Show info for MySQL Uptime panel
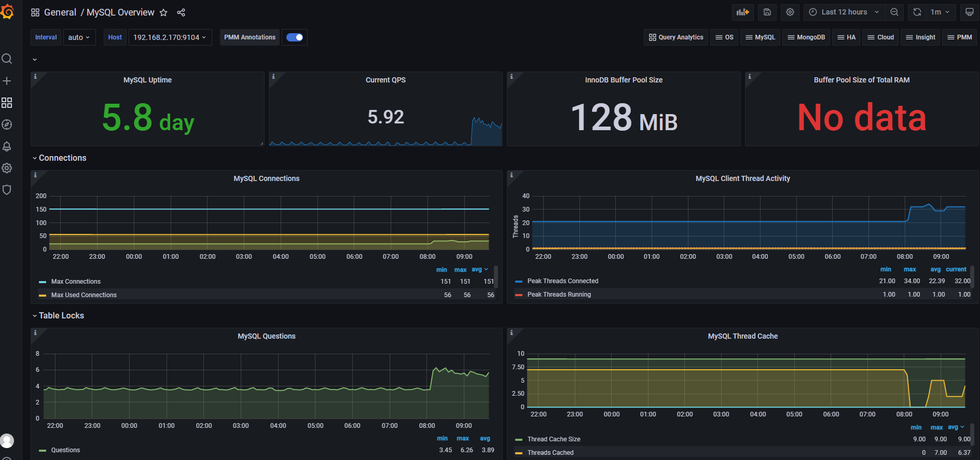 click(35, 76)
